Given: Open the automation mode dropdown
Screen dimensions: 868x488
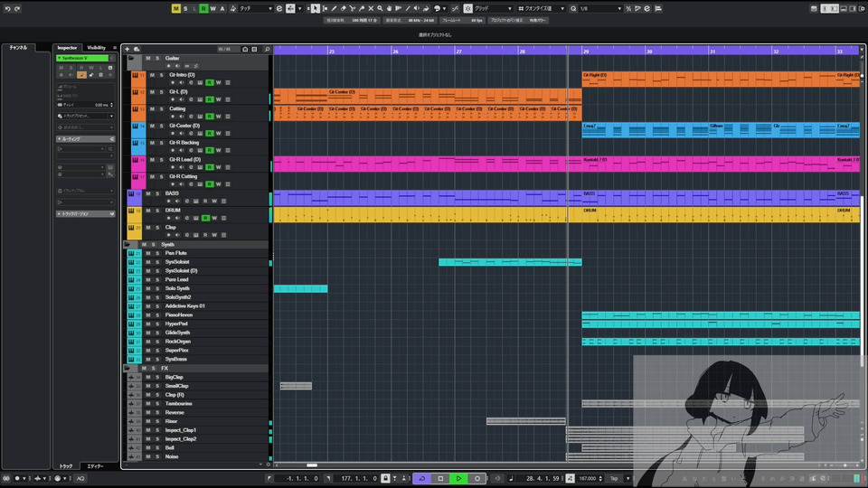Looking at the screenshot, I should (x=255, y=8).
